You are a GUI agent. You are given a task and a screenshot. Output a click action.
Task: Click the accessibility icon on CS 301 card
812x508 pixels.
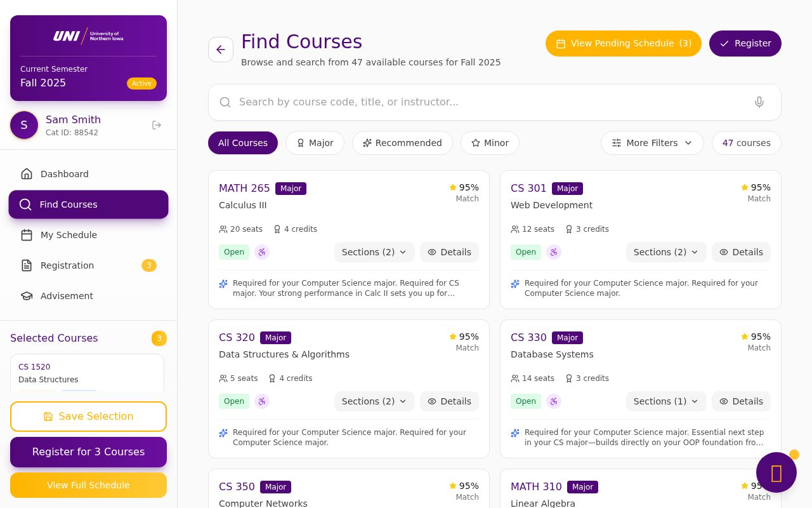click(554, 252)
